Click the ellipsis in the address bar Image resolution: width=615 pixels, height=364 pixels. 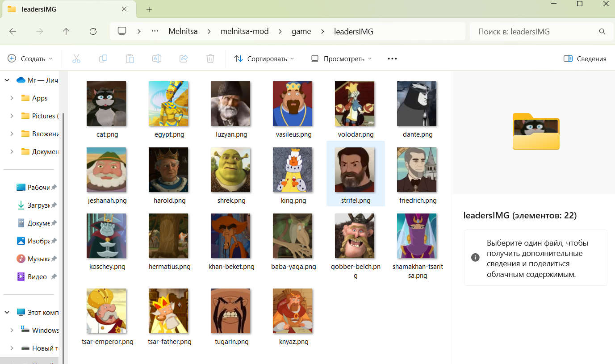(x=155, y=32)
